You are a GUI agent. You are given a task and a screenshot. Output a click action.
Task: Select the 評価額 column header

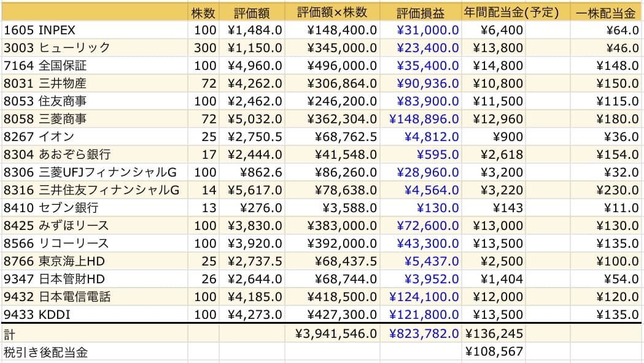coord(252,13)
